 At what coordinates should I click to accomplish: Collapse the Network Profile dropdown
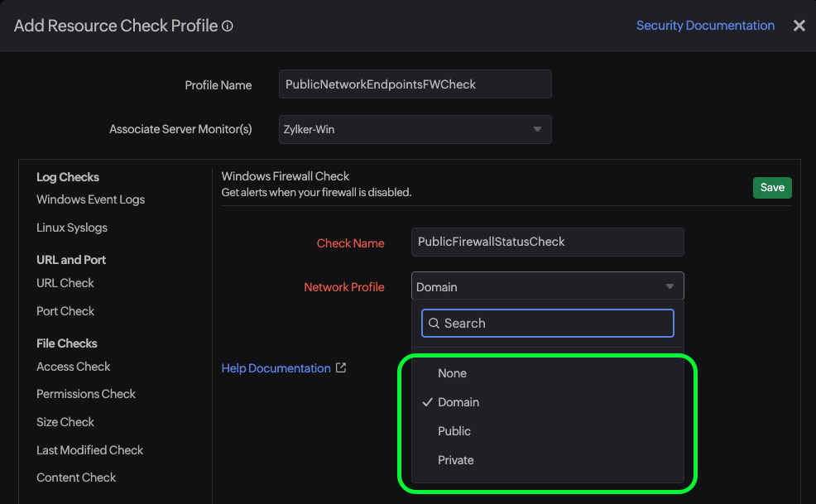click(670, 286)
